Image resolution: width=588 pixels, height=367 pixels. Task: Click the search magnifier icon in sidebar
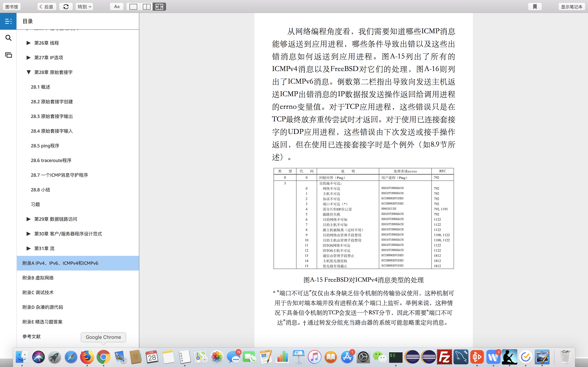pos(8,38)
